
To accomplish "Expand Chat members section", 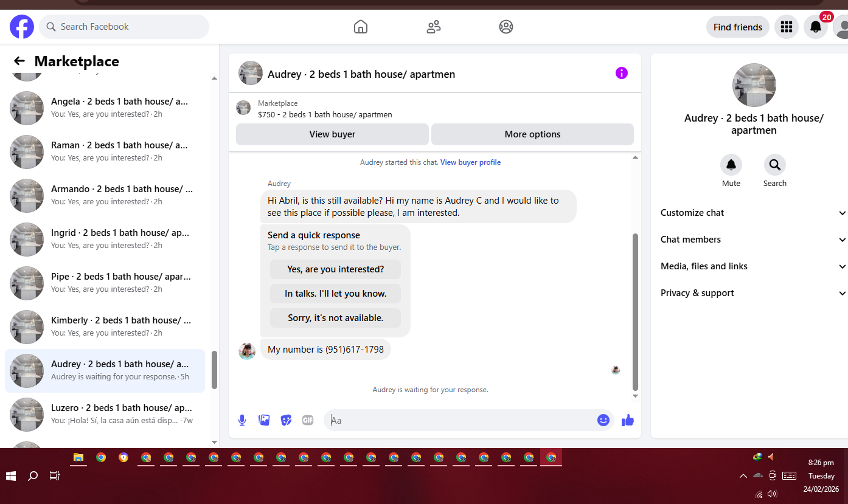I will tap(753, 240).
